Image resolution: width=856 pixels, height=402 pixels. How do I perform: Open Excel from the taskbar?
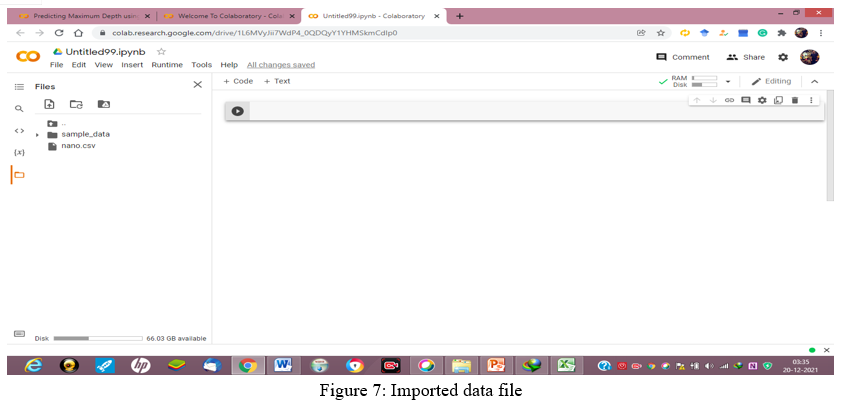566,365
